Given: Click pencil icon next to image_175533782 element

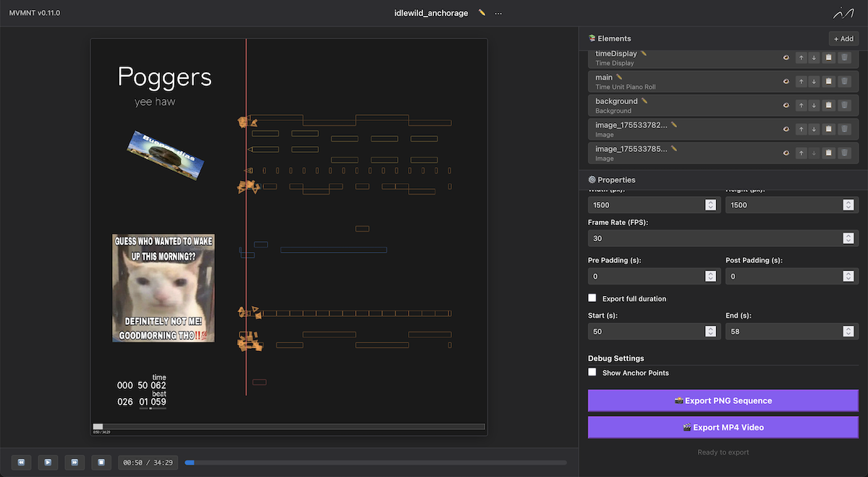Looking at the screenshot, I should [674, 125].
